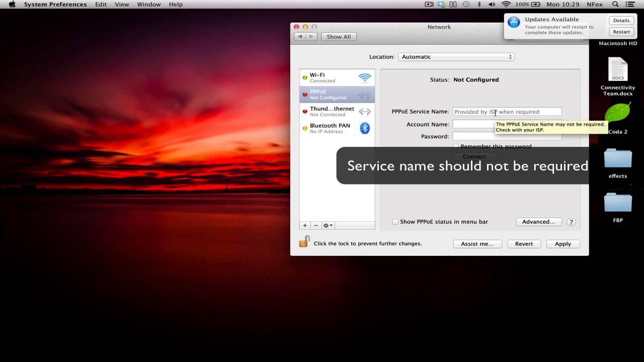Click the Wi-Fi signal icon in service list
Viewport: 644px width, 362px height.
click(x=365, y=77)
